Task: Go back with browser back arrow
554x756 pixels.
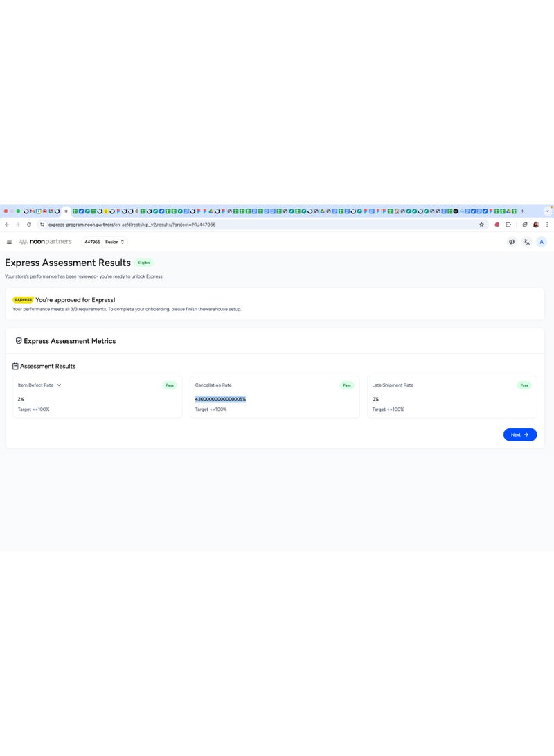Action: click(7, 225)
